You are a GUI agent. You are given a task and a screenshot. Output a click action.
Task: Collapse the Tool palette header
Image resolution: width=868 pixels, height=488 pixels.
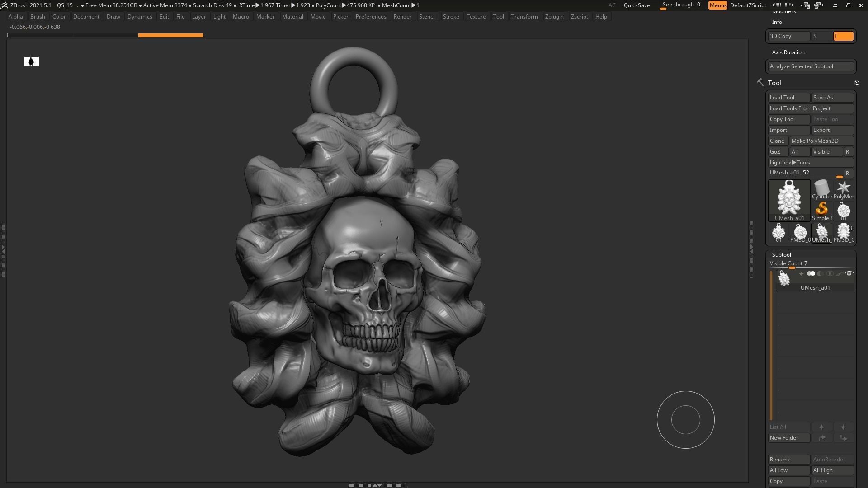click(774, 83)
